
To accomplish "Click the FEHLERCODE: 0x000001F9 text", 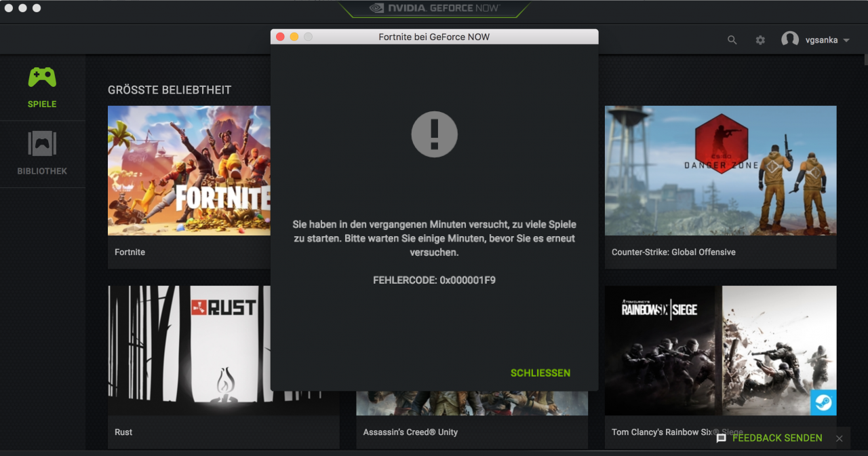I will click(x=435, y=280).
